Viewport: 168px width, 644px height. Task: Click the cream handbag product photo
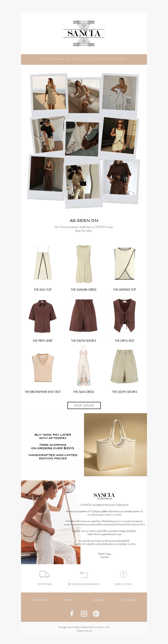coord(115,444)
